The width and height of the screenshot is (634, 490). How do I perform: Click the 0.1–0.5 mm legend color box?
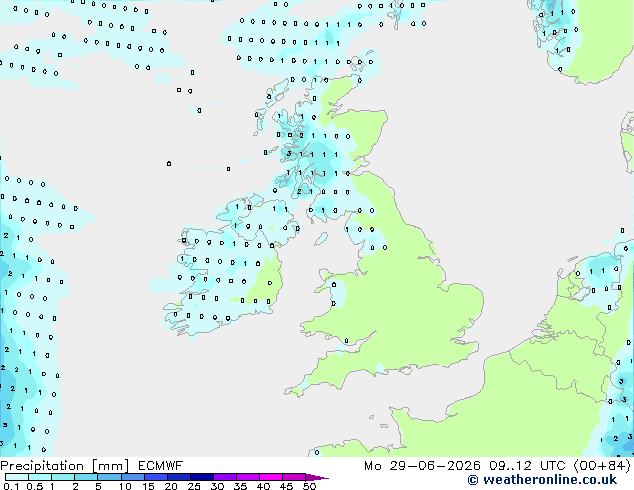[17, 477]
